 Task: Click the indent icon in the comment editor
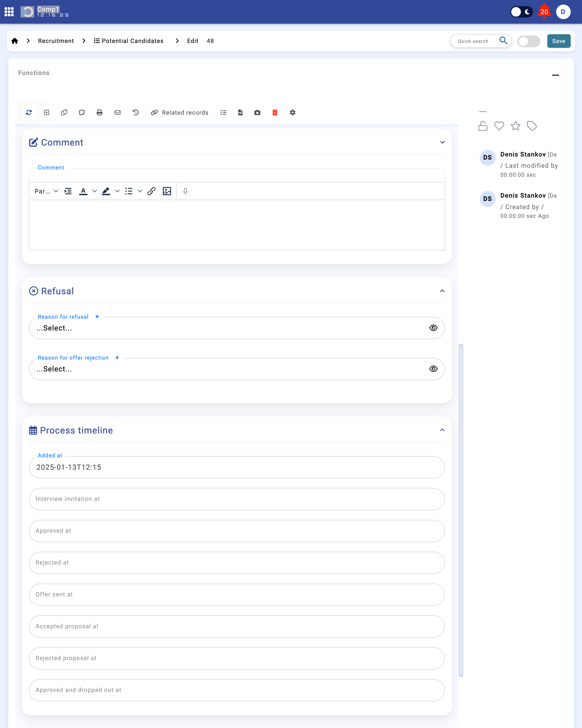[x=68, y=191]
